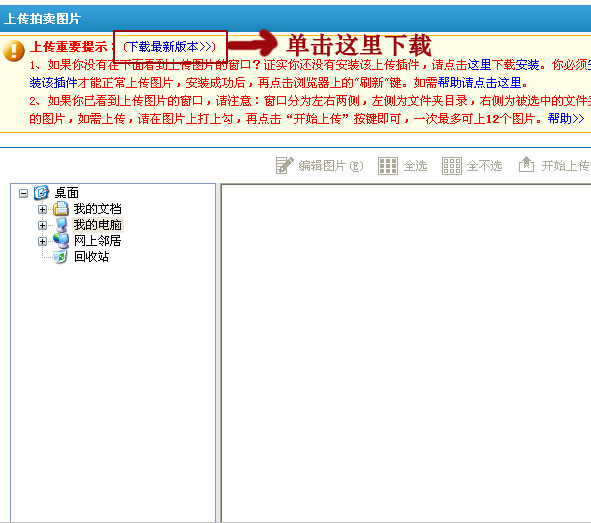Screen dimensions: 591x523
Task: Choose 全不选 to deselect all
Action: (x=484, y=166)
